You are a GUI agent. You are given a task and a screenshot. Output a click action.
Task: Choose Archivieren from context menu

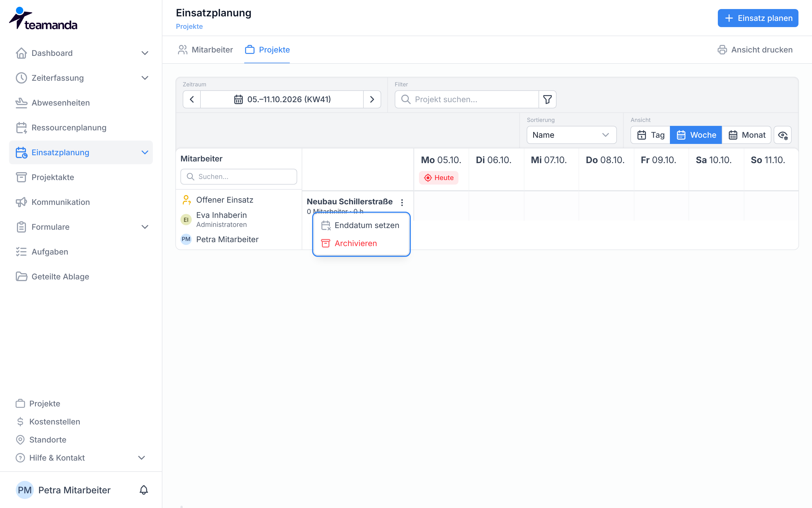click(x=361, y=244)
